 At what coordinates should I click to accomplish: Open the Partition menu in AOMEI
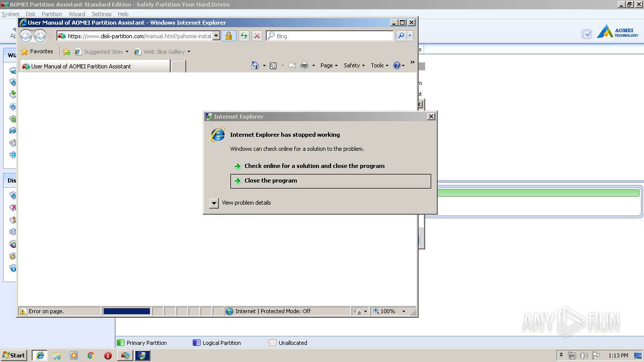pyautogui.click(x=52, y=14)
